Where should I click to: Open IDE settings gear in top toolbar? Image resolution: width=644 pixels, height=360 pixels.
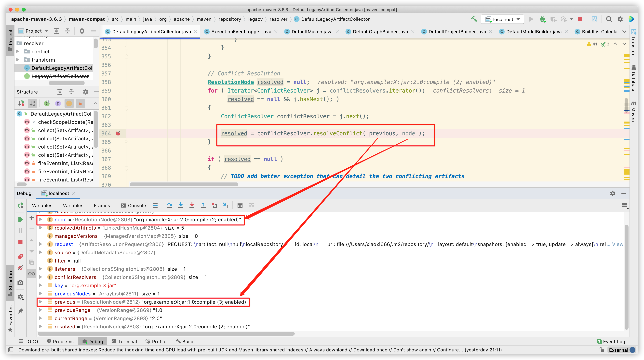pos(620,19)
